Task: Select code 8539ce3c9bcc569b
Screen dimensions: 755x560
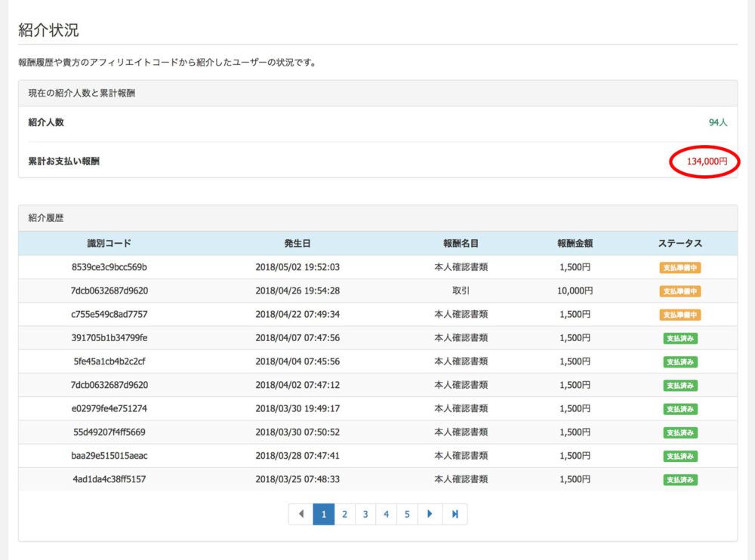Action: coord(109,266)
